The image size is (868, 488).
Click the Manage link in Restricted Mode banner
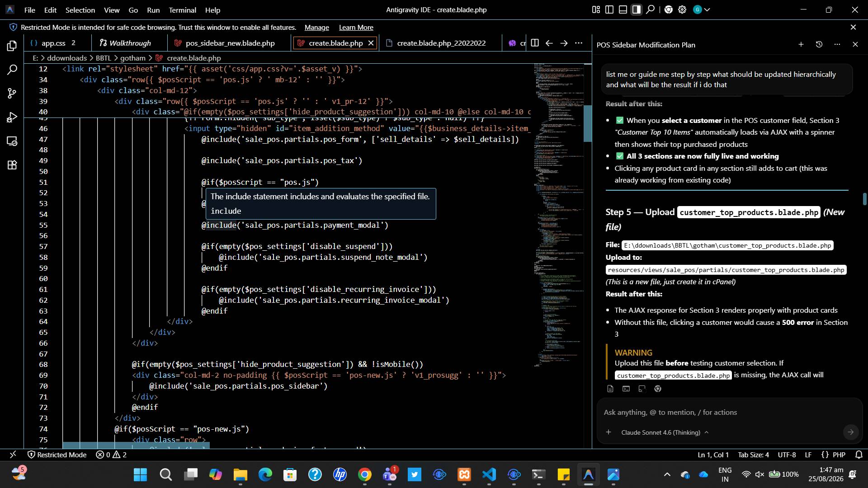click(x=316, y=28)
